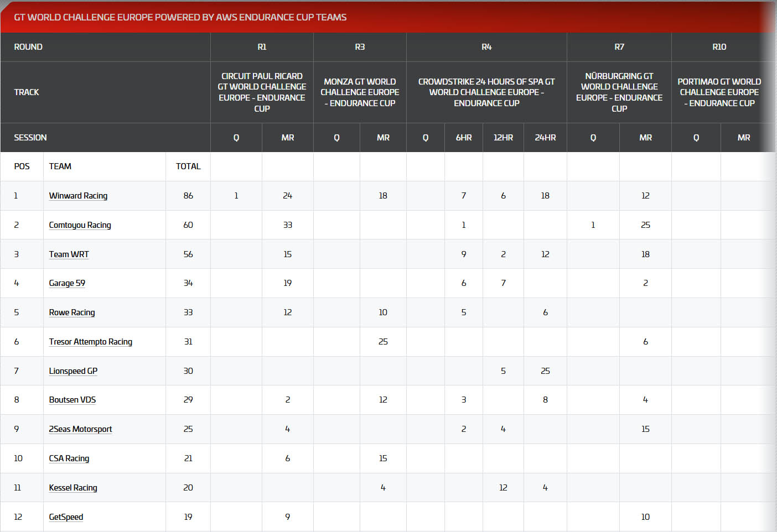Click position 12 in the POS column
The image size is (777, 532).
click(x=18, y=517)
